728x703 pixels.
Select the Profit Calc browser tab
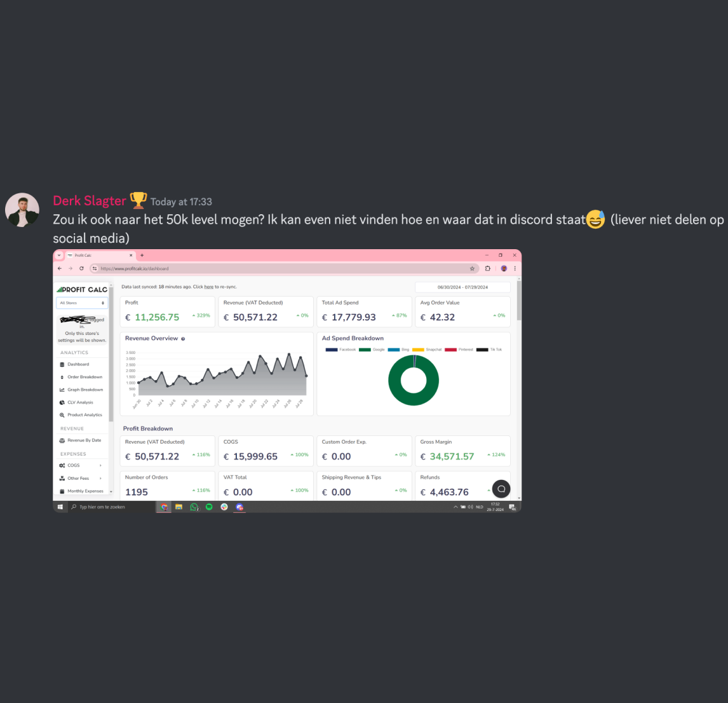(x=100, y=256)
